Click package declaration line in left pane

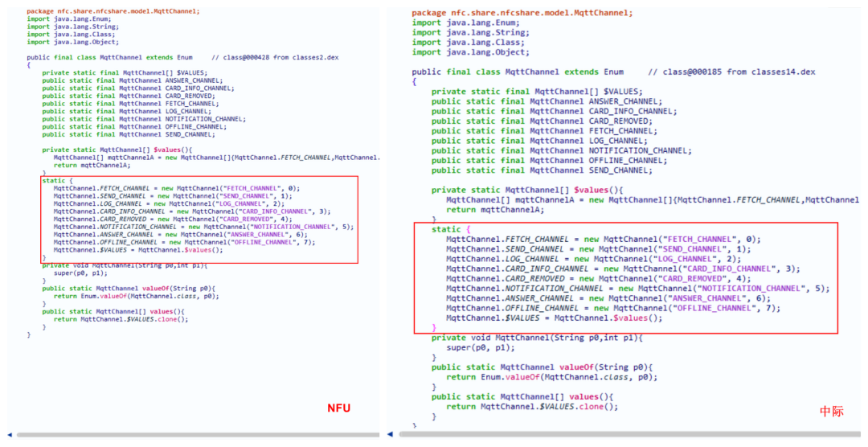coord(113,11)
